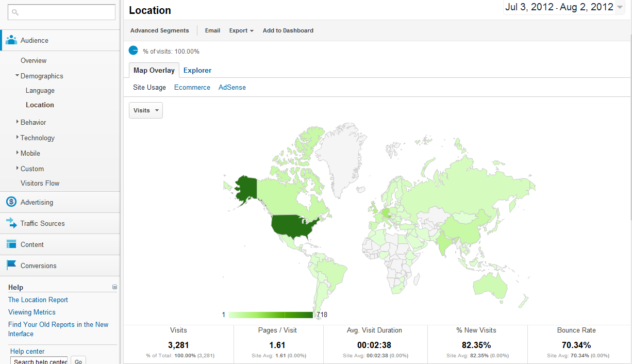Viewport: 632px width, 364px height.
Task: Switch to the Explorer tab
Action: tap(197, 70)
